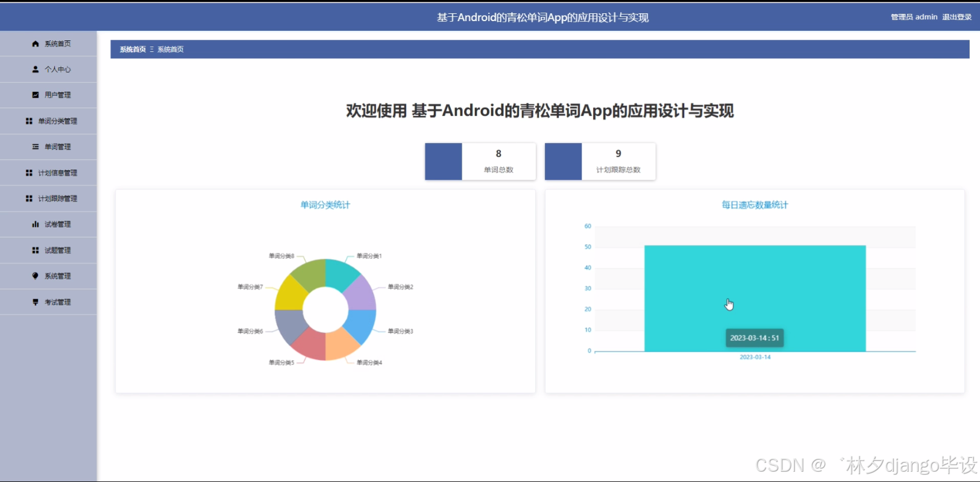Image resolution: width=980 pixels, height=482 pixels.
Task: Click the person icon beside 个人中心
Action: pos(36,69)
